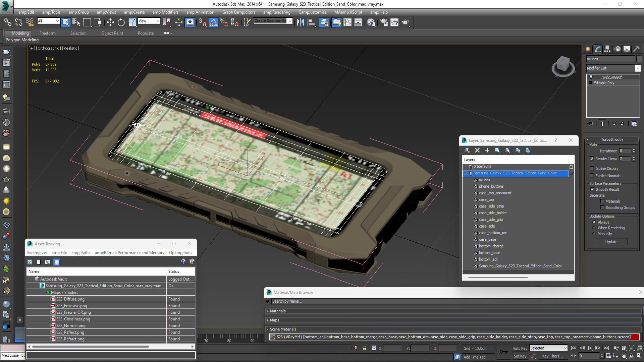The image size is (644, 362).
Task: Expand the Materials group in Material Browser
Action: [268, 311]
